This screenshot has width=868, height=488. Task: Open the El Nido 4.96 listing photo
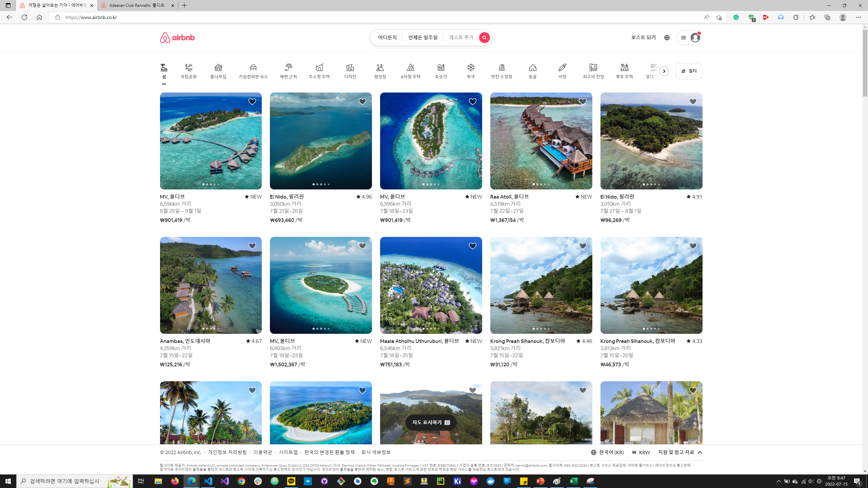320,141
